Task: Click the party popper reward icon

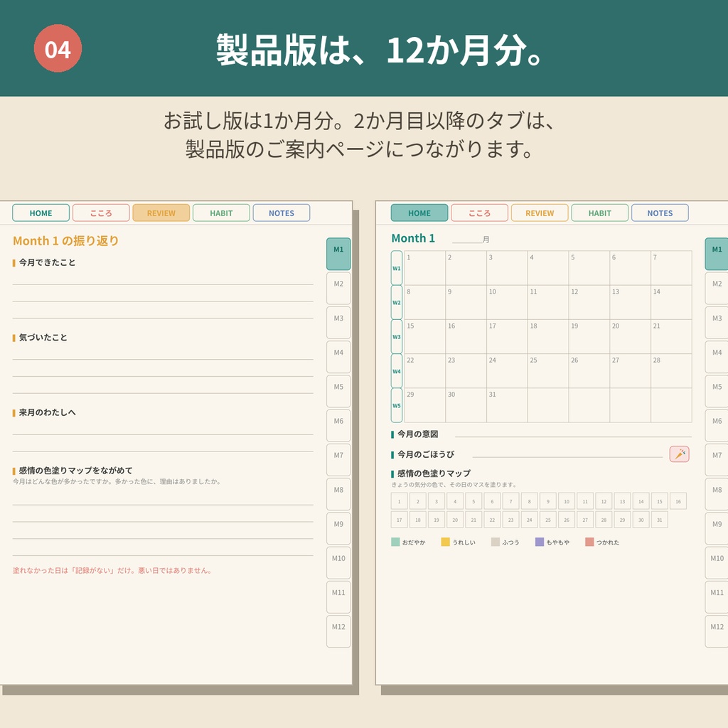Action: 679,454
